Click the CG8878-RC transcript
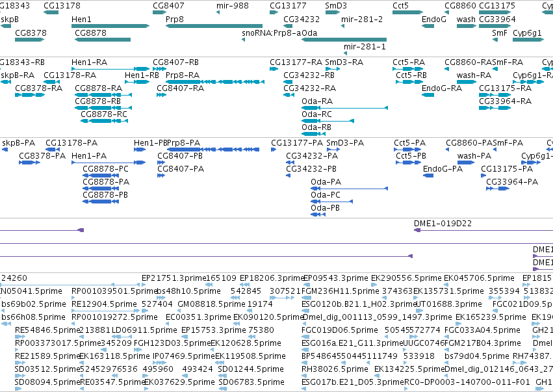553x392 pixels. point(105,121)
